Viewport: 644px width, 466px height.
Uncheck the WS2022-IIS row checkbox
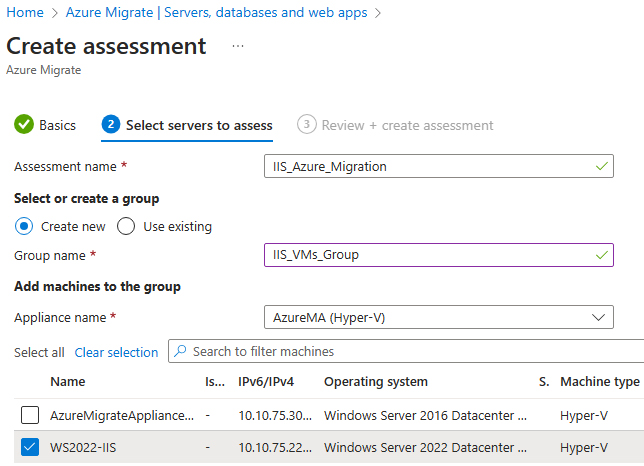point(30,447)
